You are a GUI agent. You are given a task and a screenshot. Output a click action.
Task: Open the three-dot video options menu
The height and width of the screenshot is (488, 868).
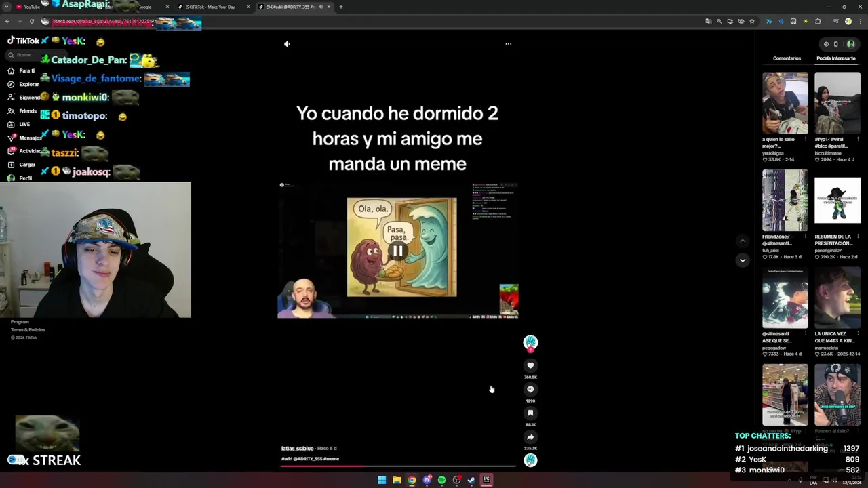(x=508, y=44)
